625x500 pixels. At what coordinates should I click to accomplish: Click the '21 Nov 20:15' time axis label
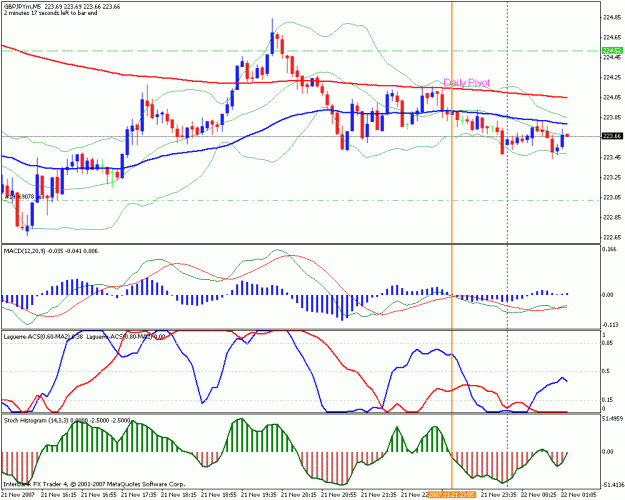pos(299,494)
